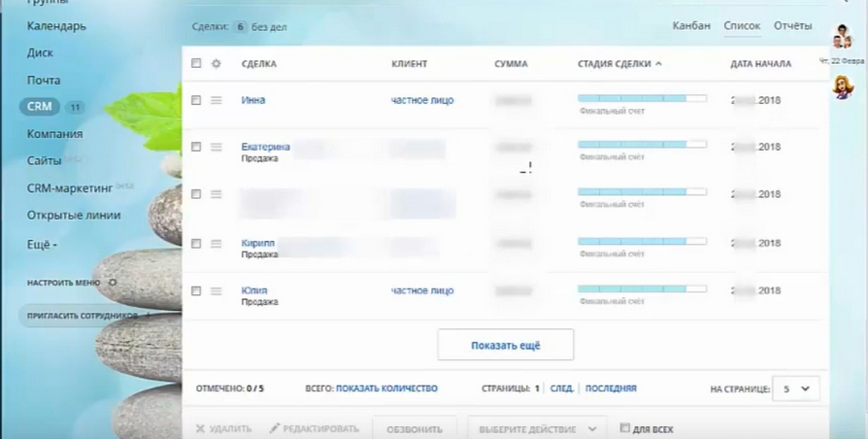Open Компания in sidebar

click(54, 134)
